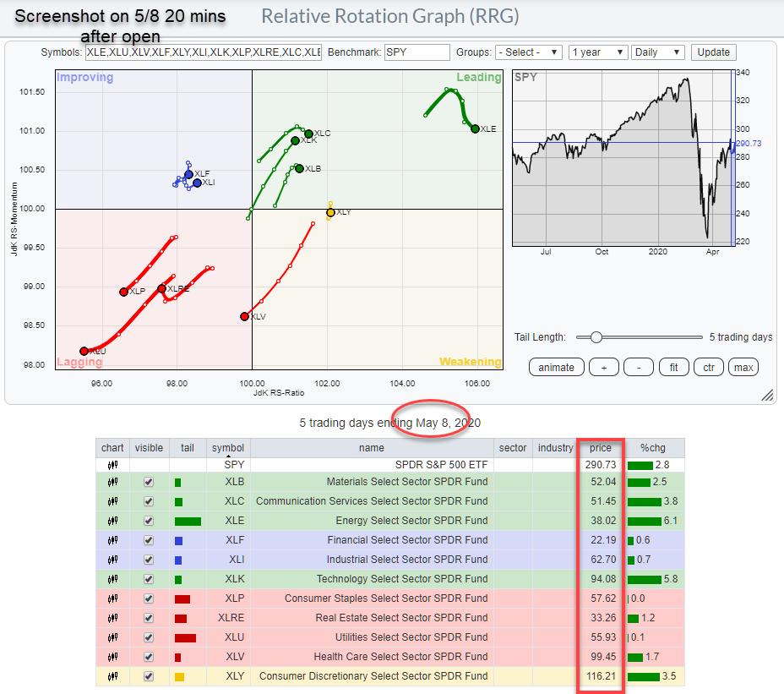Click the XLU point in Lagging quadrant
The width and height of the screenshot is (784, 694).
pyautogui.click(x=84, y=352)
